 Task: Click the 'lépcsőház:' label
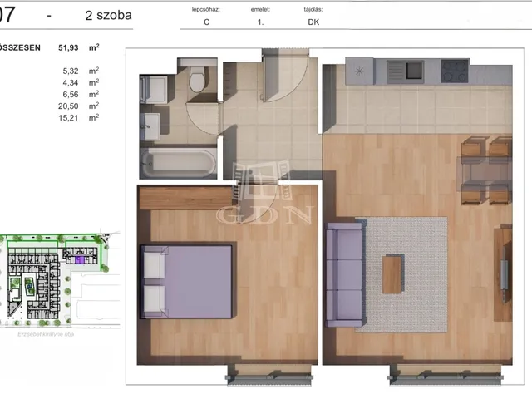pos(206,9)
